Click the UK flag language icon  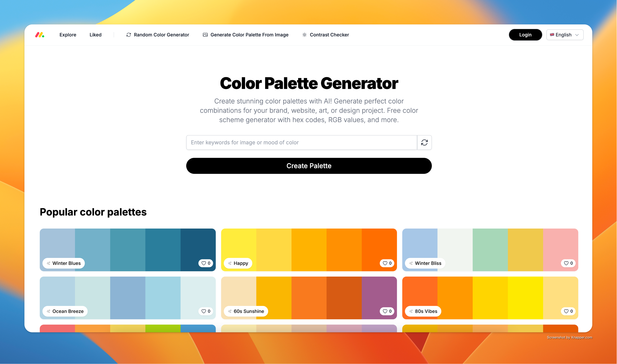point(552,35)
